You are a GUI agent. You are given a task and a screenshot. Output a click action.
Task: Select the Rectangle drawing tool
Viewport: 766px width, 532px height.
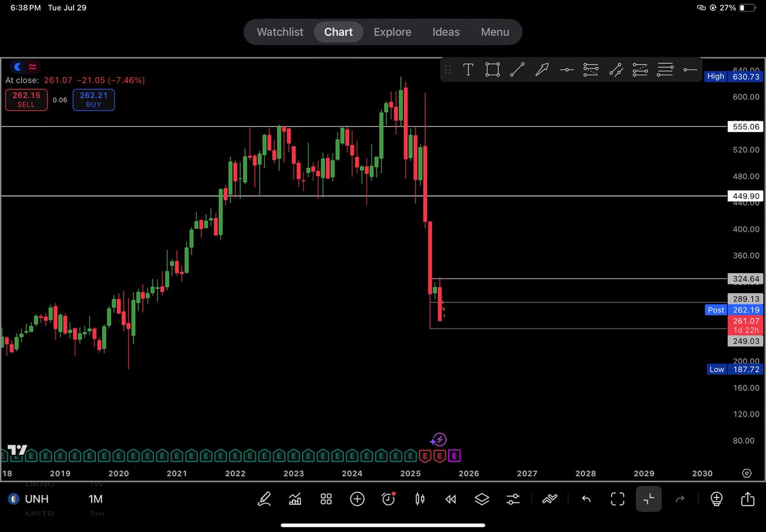pos(492,70)
